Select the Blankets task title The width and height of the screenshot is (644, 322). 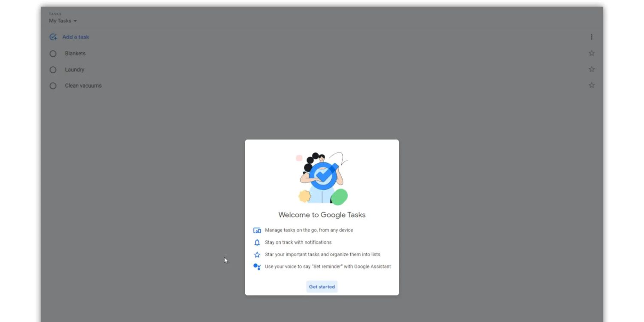(x=75, y=54)
